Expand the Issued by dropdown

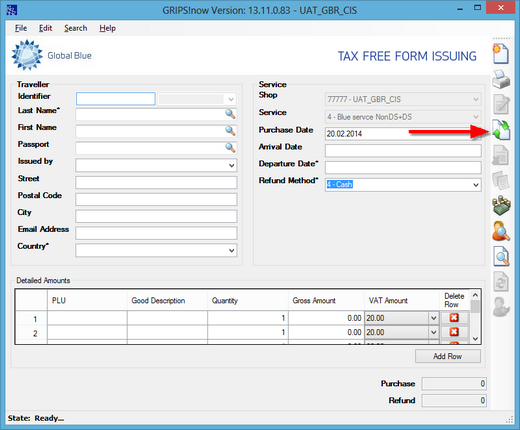(232, 165)
